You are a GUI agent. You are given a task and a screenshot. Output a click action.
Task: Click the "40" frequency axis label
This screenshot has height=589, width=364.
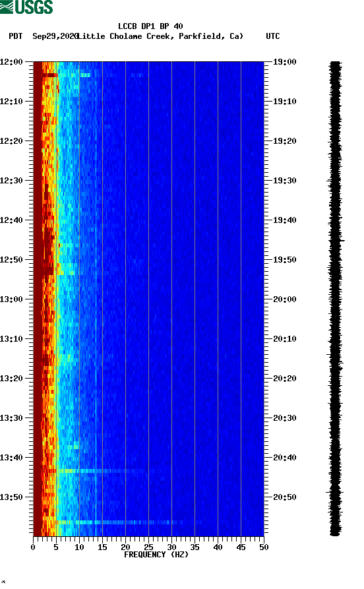pos(218,547)
